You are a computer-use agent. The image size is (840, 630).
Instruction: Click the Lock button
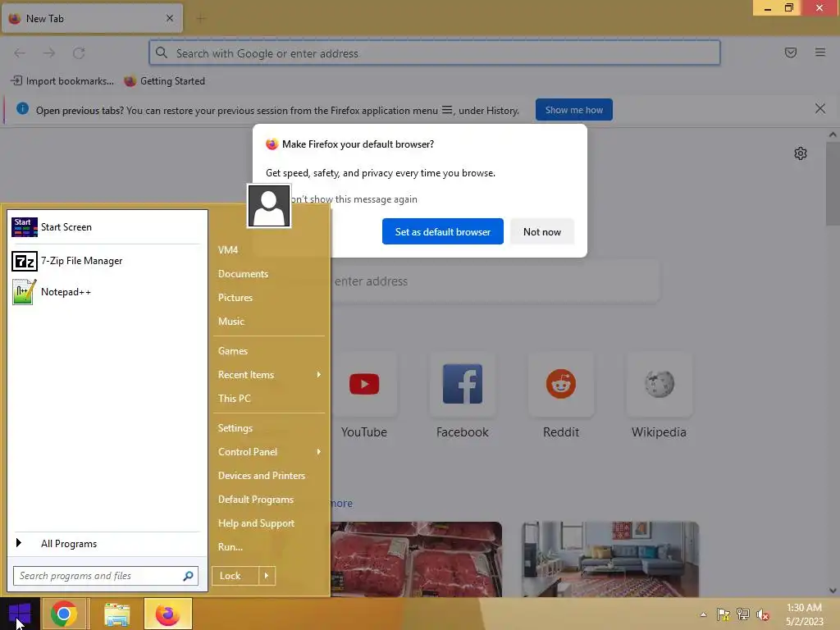click(x=235, y=576)
